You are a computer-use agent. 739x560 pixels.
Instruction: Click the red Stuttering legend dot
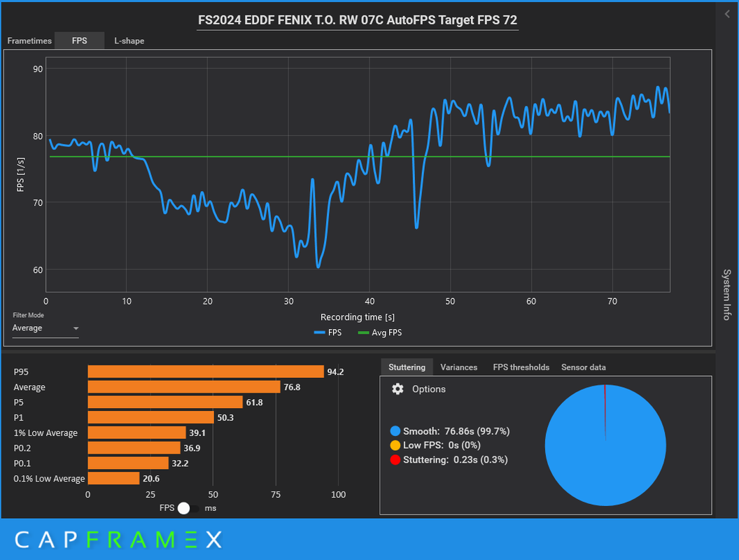(x=395, y=460)
